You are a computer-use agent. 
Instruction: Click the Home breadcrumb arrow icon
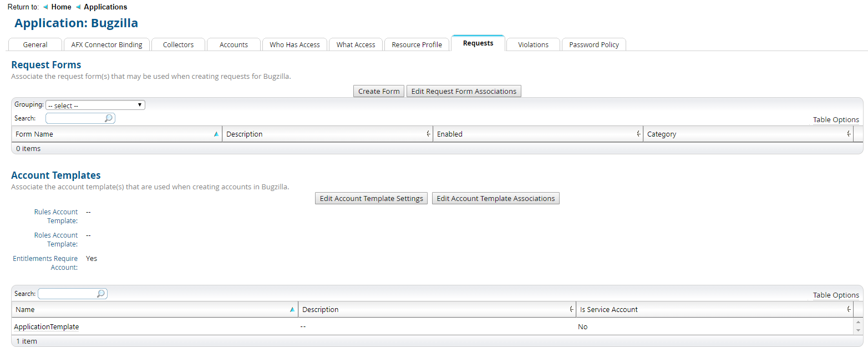45,7
